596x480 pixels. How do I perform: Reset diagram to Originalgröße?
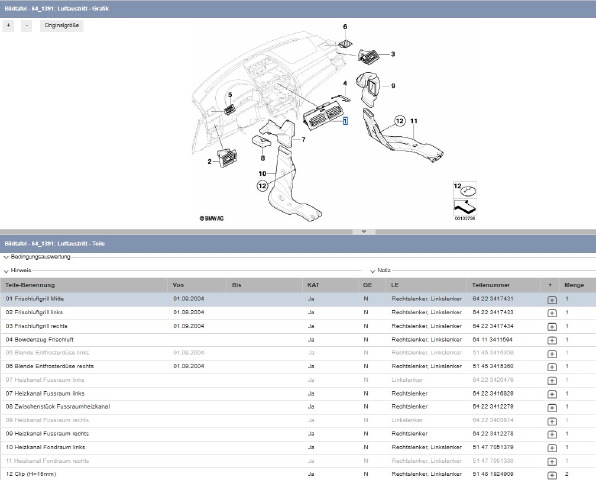point(62,25)
